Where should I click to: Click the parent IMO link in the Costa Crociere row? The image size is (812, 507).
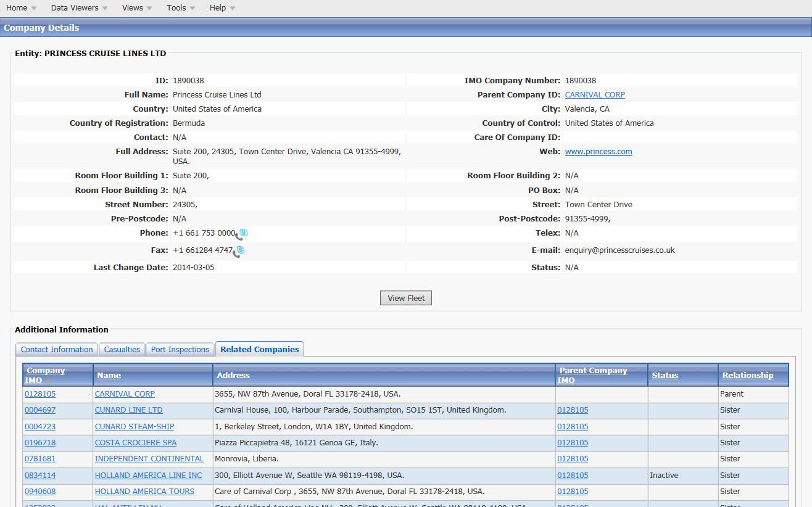pos(573,443)
